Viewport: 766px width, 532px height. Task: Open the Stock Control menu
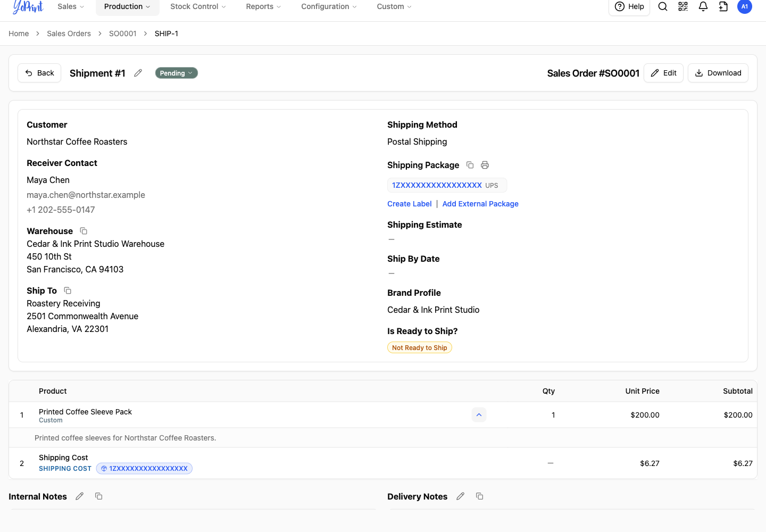coord(198,6)
